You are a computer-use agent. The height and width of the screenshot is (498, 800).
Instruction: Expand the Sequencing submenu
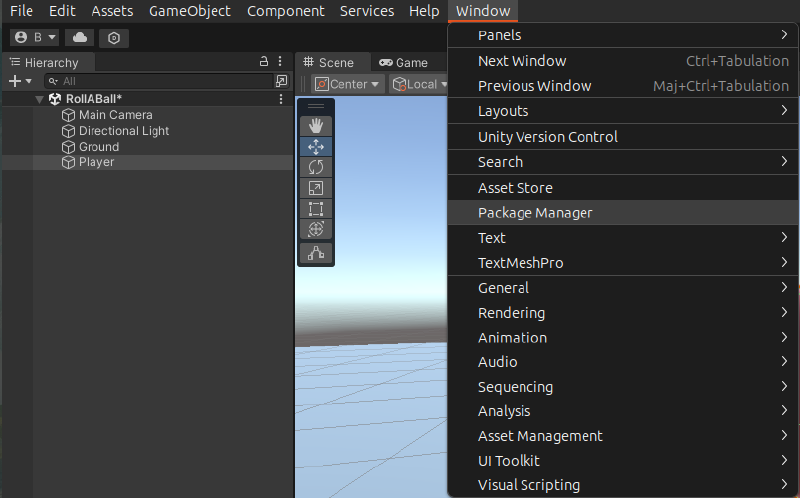[623, 387]
